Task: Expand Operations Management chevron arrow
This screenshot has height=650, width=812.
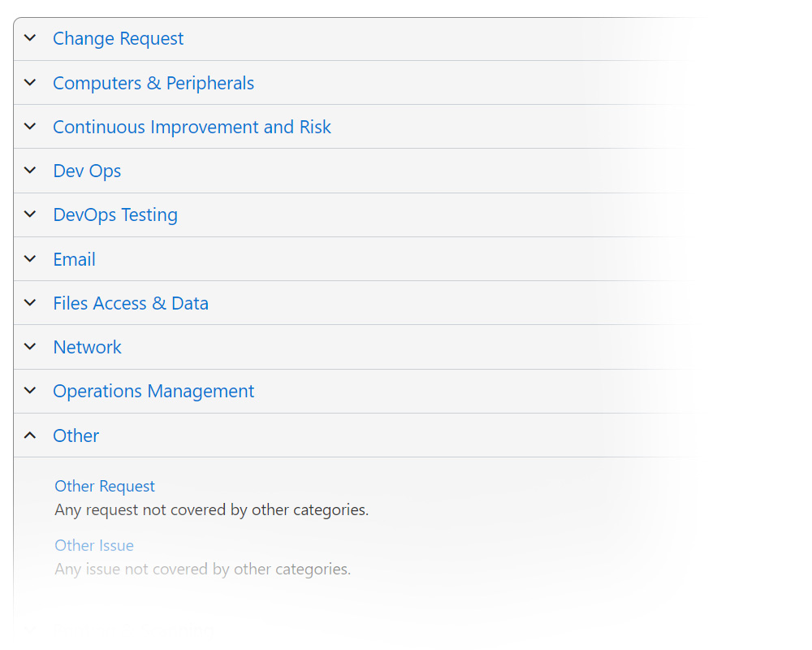Action: point(30,391)
